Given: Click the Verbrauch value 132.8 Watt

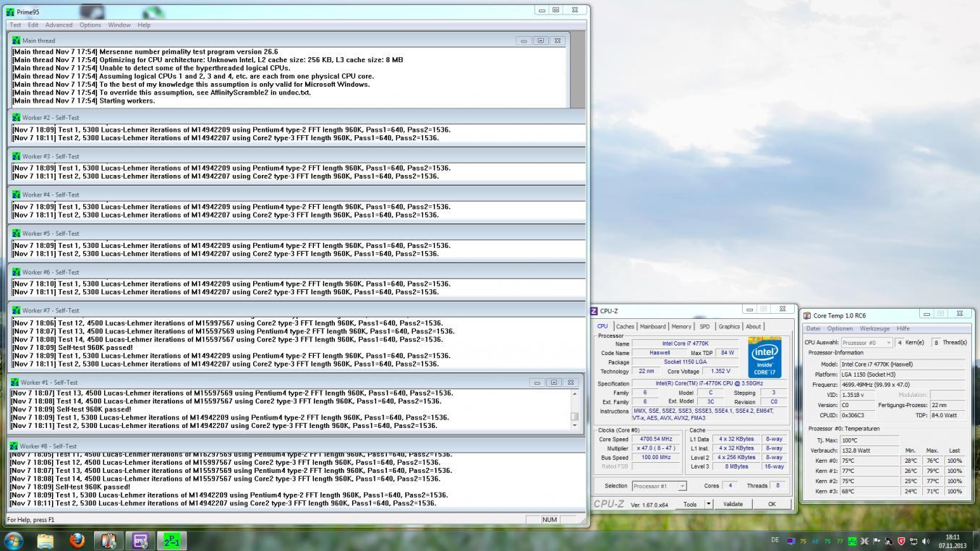Looking at the screenshot, I should point(870,450).
